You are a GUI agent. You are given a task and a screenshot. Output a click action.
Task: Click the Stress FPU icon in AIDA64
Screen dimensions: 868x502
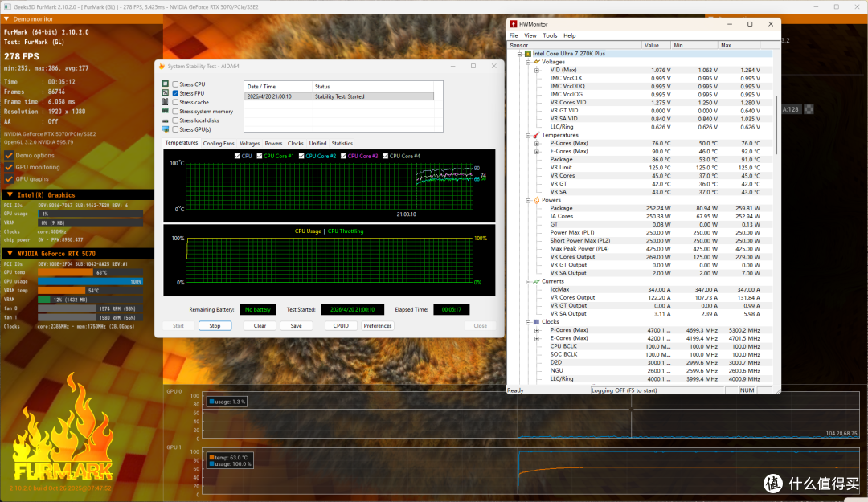click(165, 93)
